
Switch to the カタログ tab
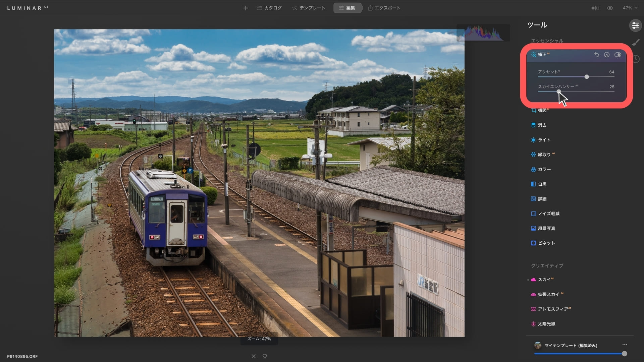[269, 8]
